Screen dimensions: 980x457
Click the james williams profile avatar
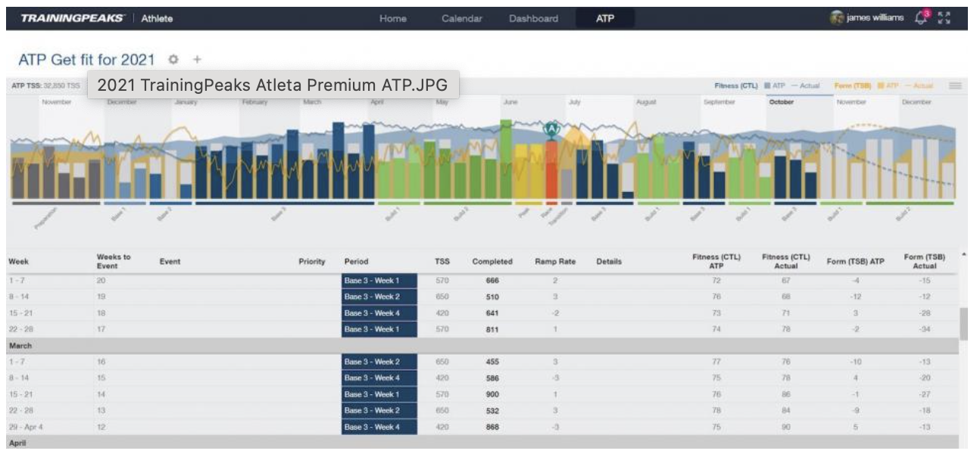pyautogui.click(x=837, y=18)
